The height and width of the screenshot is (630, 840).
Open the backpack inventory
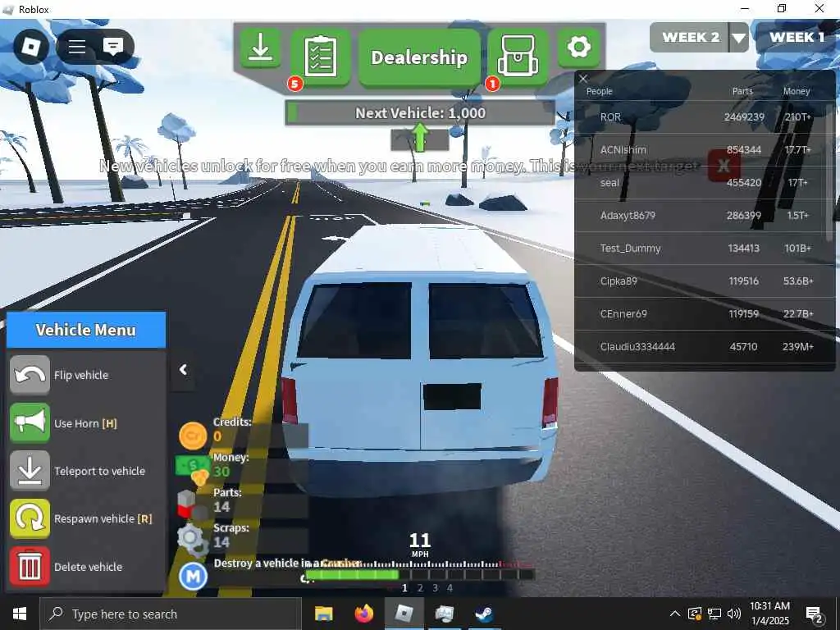tap(518, 56)
